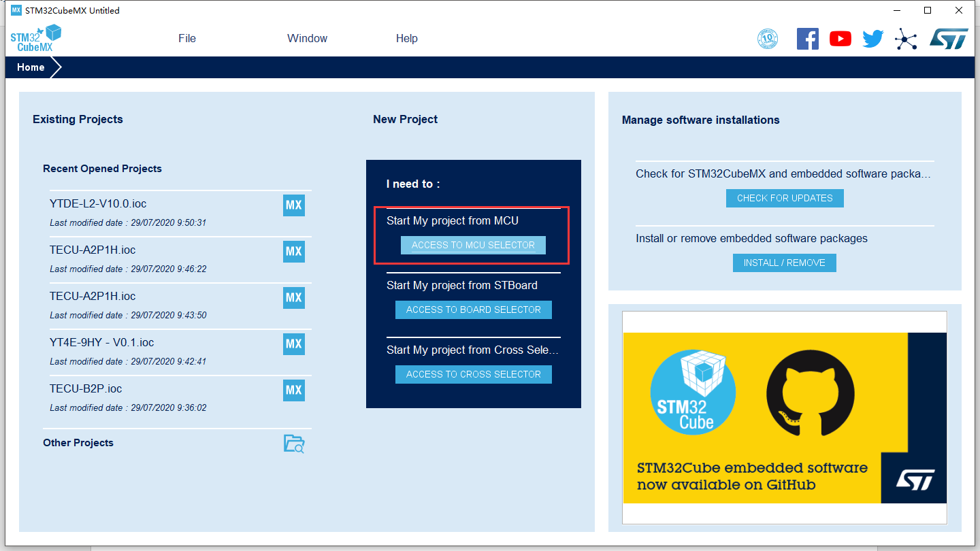The width and height of the screenshot is (980, 551).
Task: Click MX icon for YT4E-9HY - V0.1.ioc
Action: pos(294,344)
